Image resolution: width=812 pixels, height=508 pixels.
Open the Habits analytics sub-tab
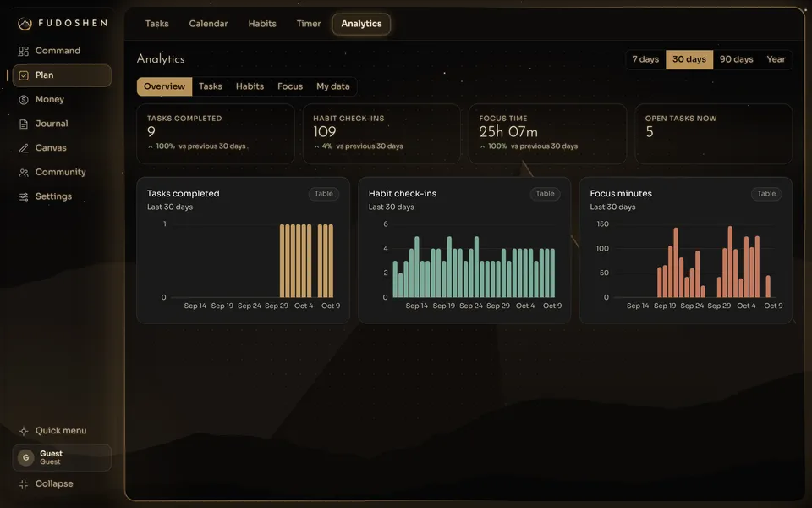250,86
